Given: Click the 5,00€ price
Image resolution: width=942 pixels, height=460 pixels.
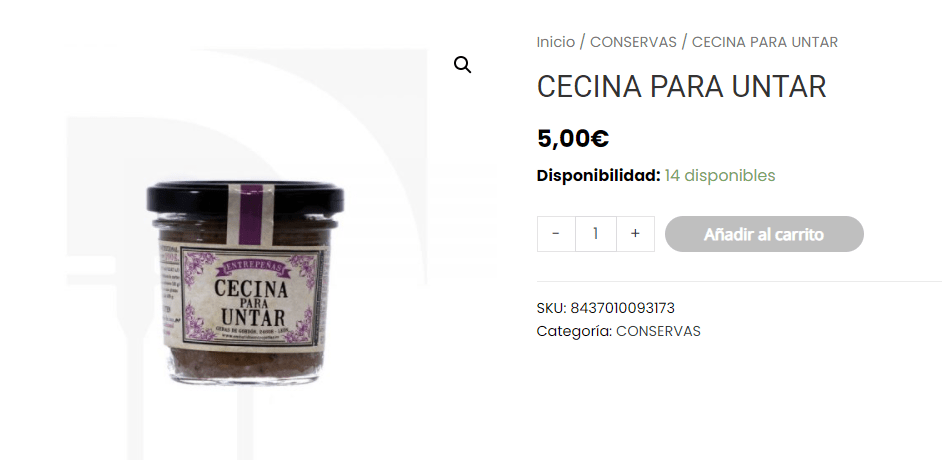Looking at the screenshot, I should 573,139.
